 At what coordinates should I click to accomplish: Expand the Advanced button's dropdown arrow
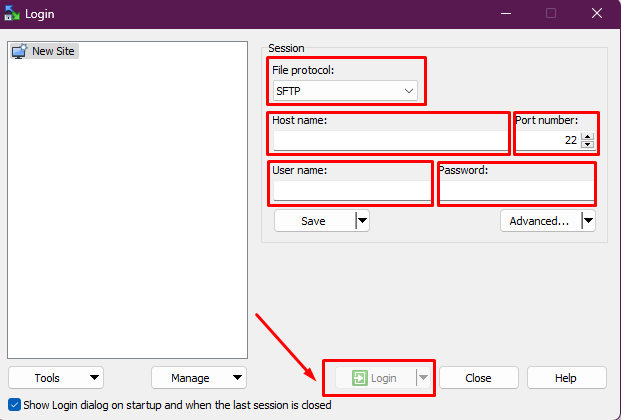[x=588, y=221]
